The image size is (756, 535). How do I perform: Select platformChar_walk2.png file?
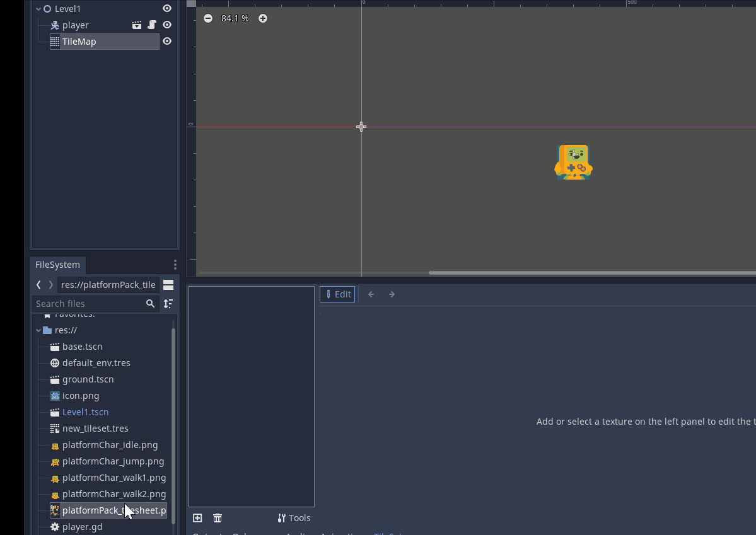tap(113, 494)
